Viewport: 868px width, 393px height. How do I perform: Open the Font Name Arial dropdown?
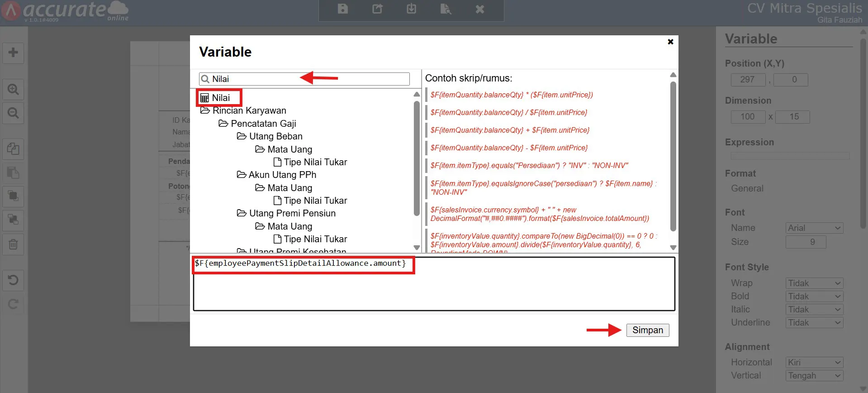(x=815, y=228)
